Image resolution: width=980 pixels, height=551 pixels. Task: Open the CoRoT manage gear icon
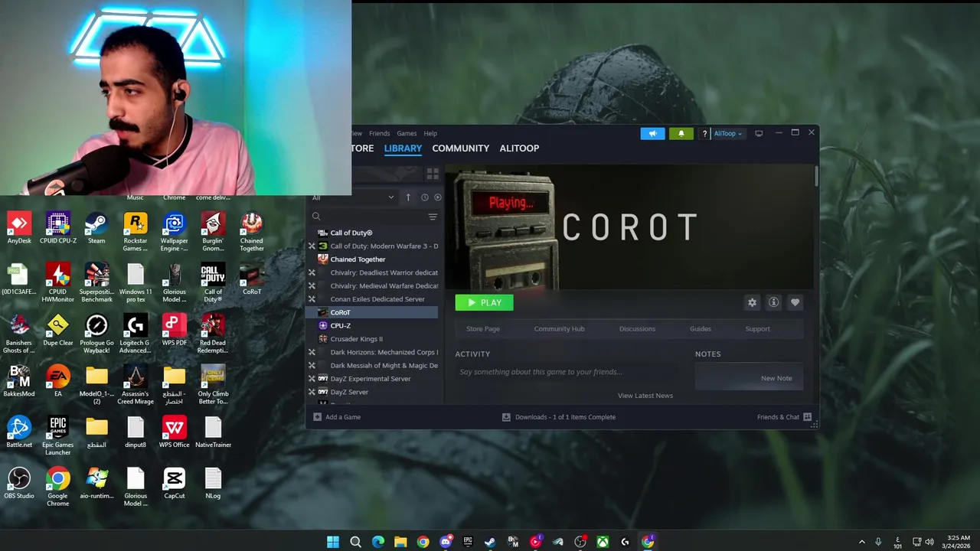point(752,302)
